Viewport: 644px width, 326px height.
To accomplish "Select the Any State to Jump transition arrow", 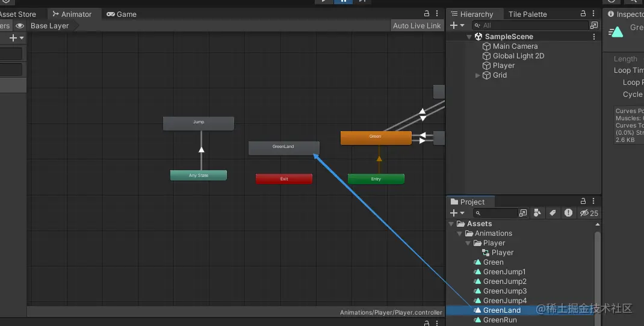I will pos(201,150).
